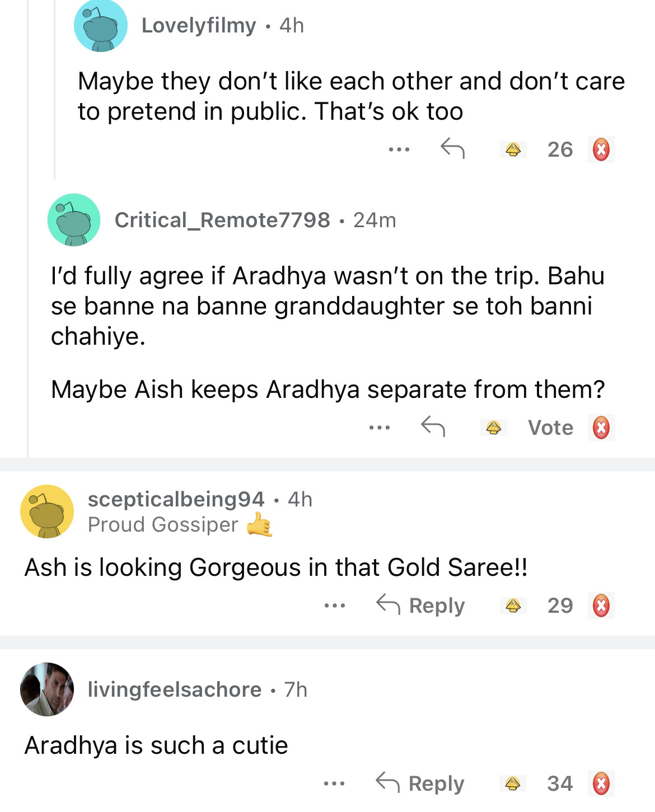Open more options for scepticalbeing94's comment
Screen dimensions: 655x812
[x=334, y=606]
